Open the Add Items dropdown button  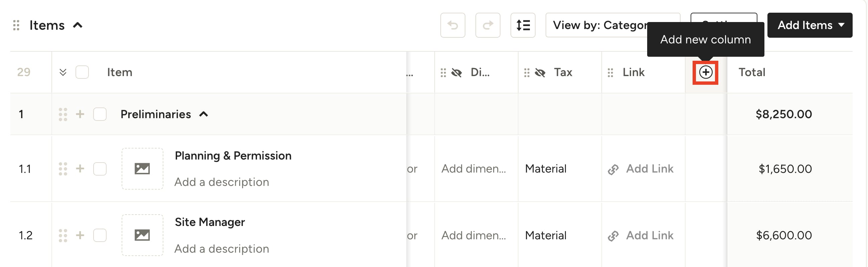pos(810,25)
